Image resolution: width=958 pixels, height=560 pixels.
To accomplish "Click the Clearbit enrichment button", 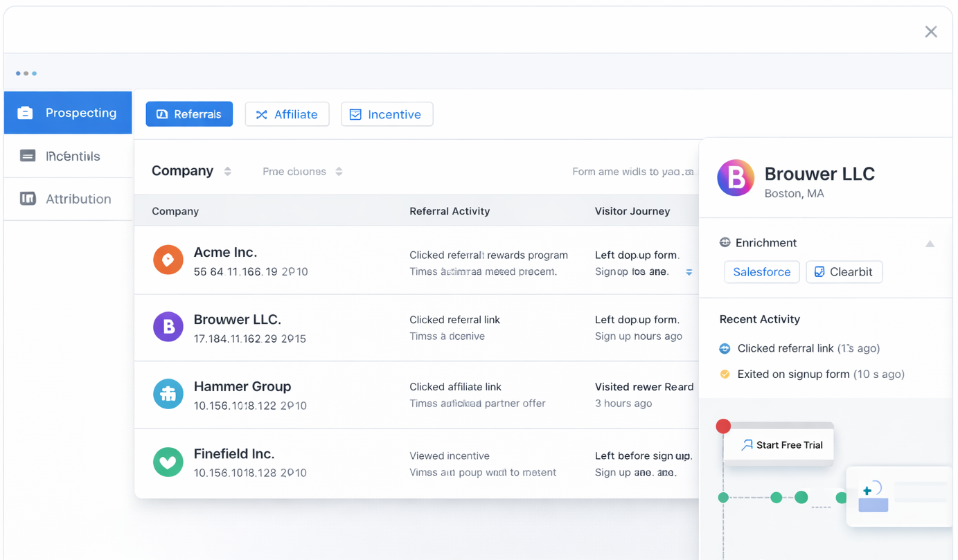I will (844, 272).
